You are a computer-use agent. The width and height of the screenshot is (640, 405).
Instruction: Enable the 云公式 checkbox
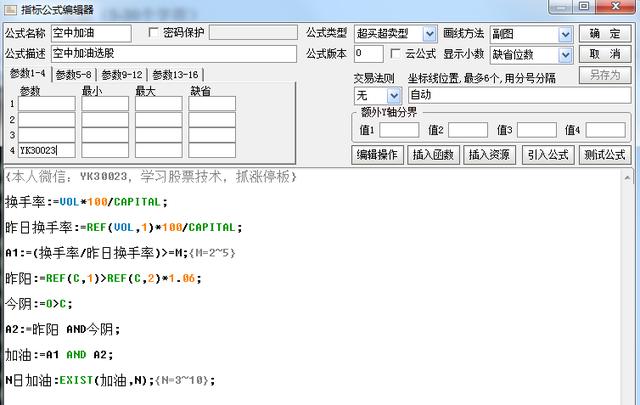(396, 54)
